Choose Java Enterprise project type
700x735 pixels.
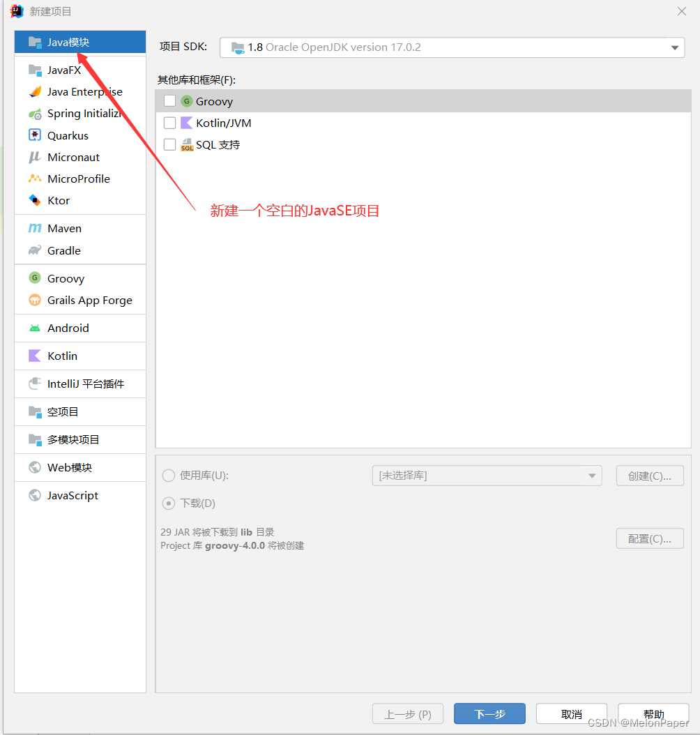coord(80,92)
